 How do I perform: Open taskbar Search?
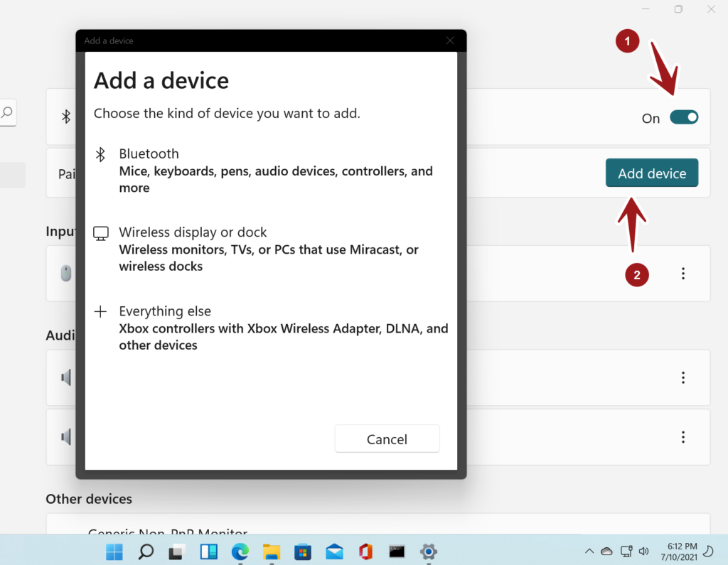tap(146, 551)
